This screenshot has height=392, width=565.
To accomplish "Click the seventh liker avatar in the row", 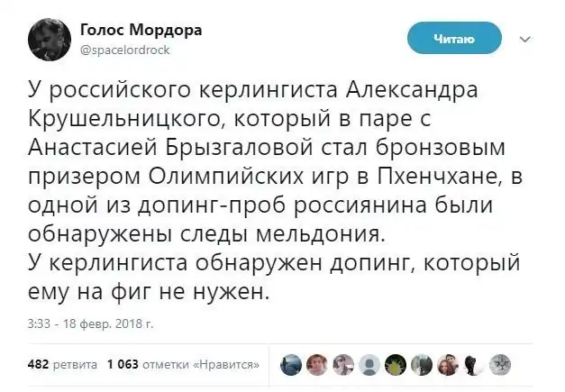I will [448, 363].
